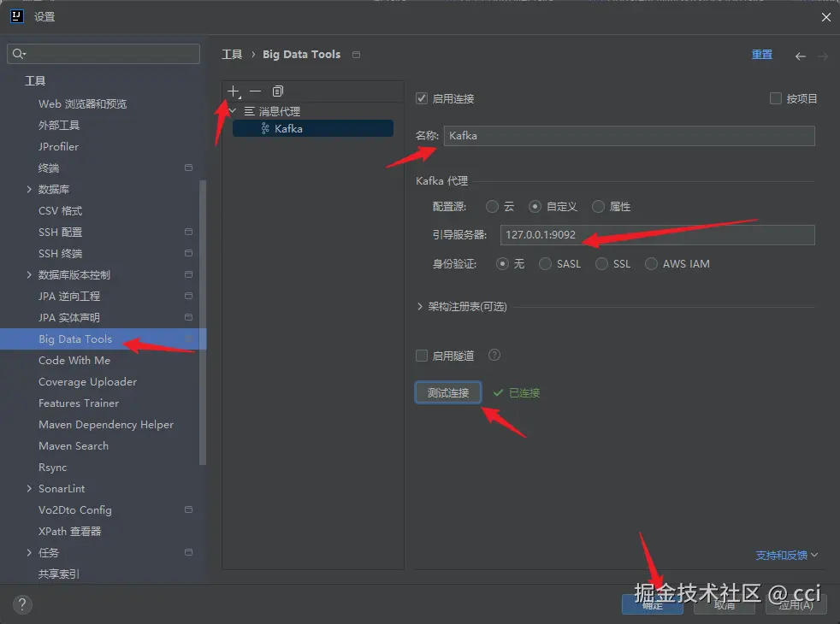Expand the SonarLint tree node
Image resolution: width=840 pixels, height=624 pixels.
coord(29,488)
